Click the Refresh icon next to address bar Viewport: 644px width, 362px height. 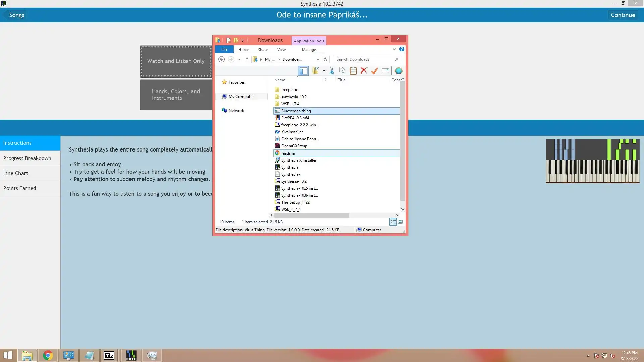click(325, 59)
